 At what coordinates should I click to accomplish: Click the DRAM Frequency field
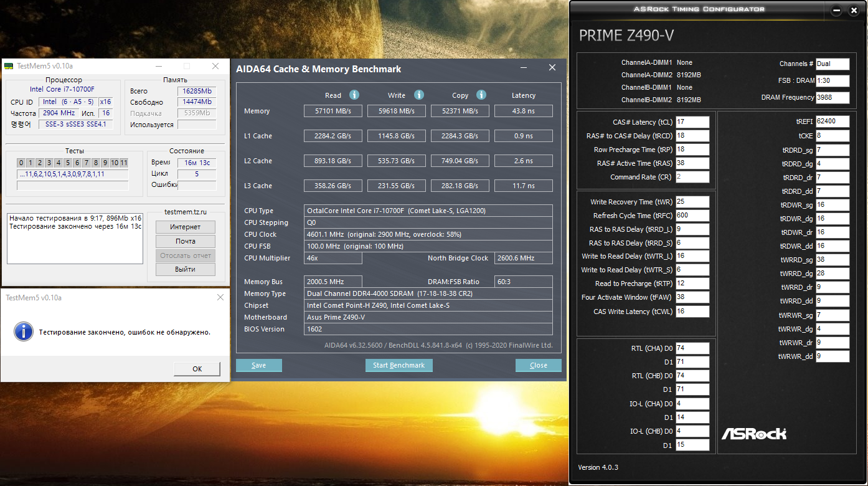pyautogui.click(x=833, y=97)
